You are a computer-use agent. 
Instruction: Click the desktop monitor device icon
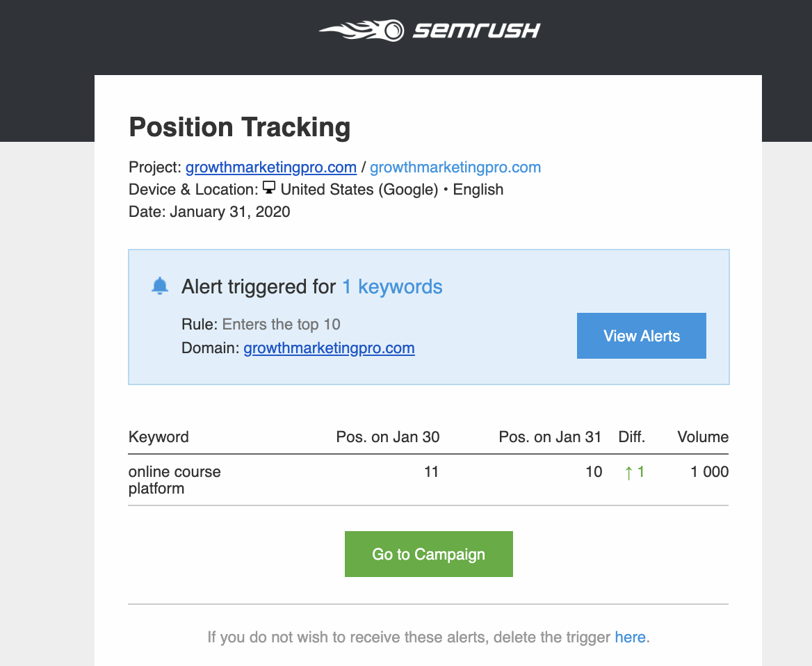[269, 188]
